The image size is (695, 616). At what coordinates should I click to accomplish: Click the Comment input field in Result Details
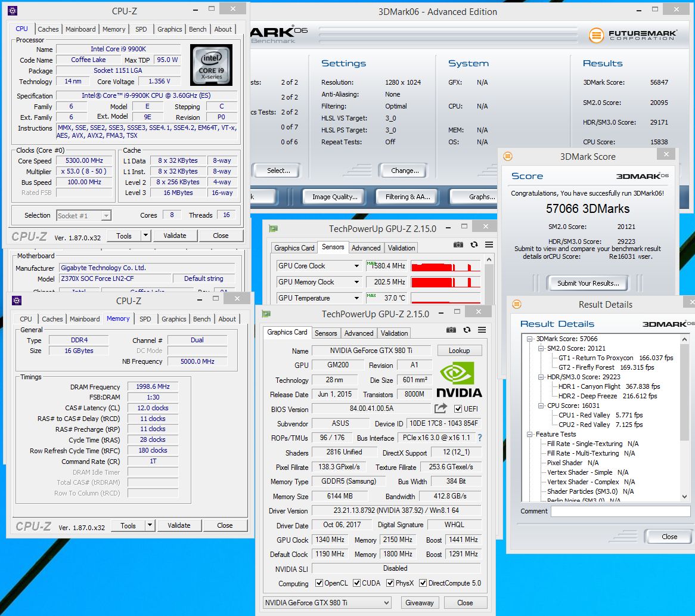(x=620, y=511)
